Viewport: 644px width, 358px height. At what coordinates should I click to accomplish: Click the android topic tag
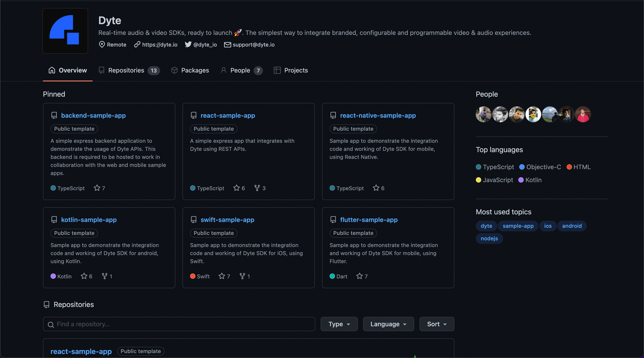coord(572,226)
